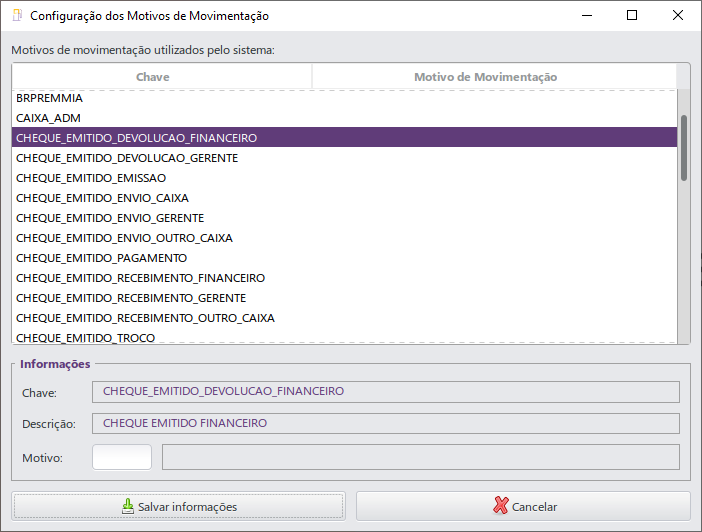Screen dimensions: 702x532
Task: Select the BRPREMMIA row
Action: click(x=344, y=98)
